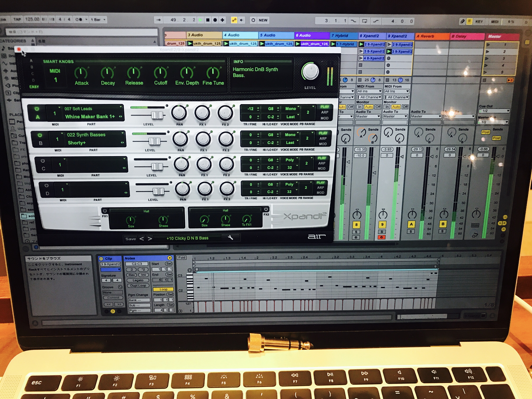Click the re-enable automation arrow
The height and width of the screenshot is (399, 532).
(x=241, y=20)
